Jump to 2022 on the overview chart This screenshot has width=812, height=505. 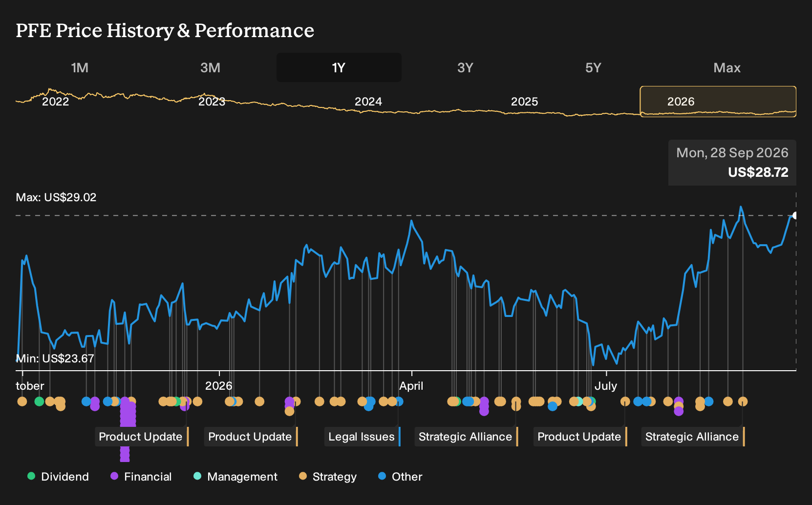pyautogui.click(x=55, y=102)
